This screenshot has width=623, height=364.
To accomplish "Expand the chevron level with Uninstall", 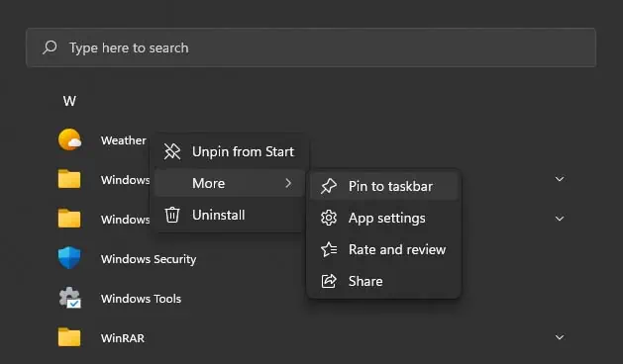I will pos(560,219).
